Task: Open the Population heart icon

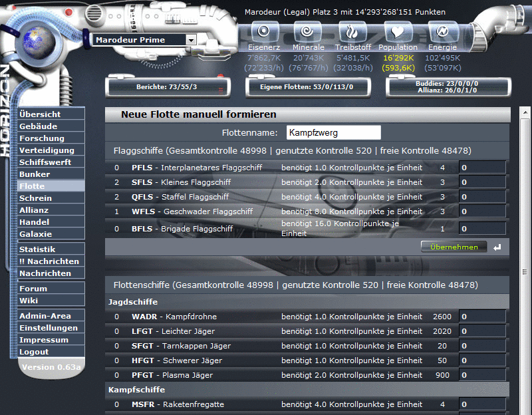Action: click(398, 31)
